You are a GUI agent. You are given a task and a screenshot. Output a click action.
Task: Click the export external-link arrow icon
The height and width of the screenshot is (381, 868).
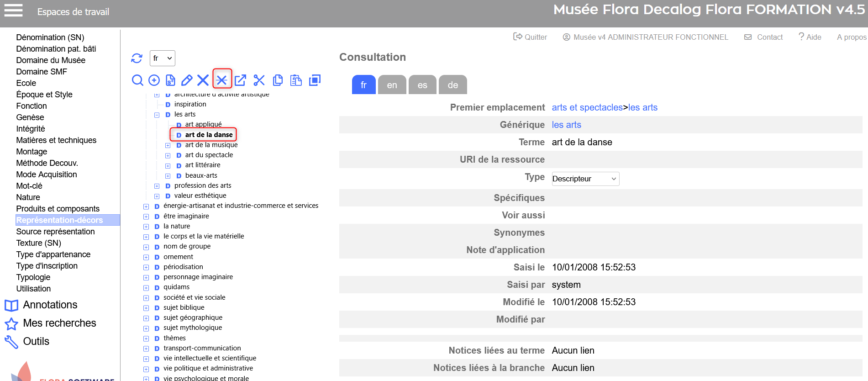pyautogui.click(x=240, y=80)
